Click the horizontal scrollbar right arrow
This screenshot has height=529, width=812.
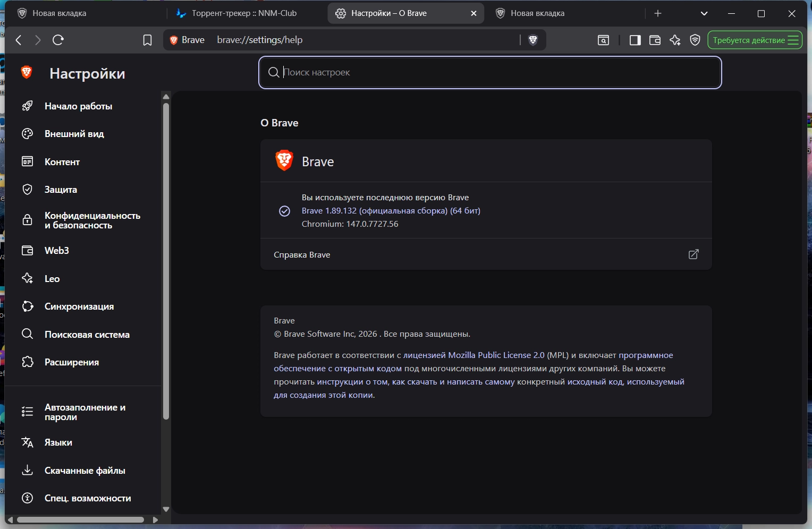coord(155,519)
